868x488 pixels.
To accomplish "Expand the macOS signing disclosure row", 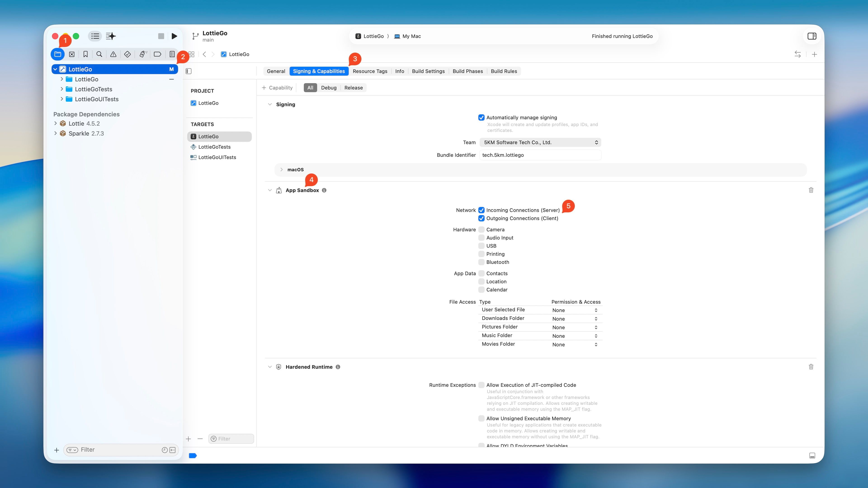I will point(282,170).
